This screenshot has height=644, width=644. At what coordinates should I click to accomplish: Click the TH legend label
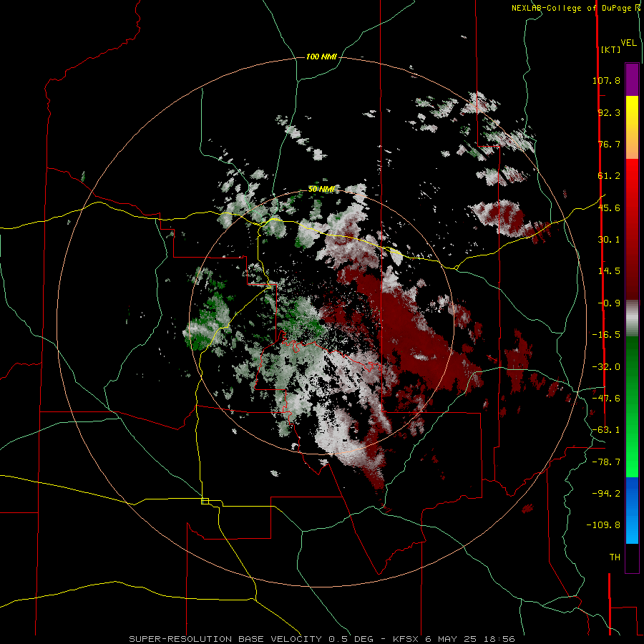(x=615, y=557)
